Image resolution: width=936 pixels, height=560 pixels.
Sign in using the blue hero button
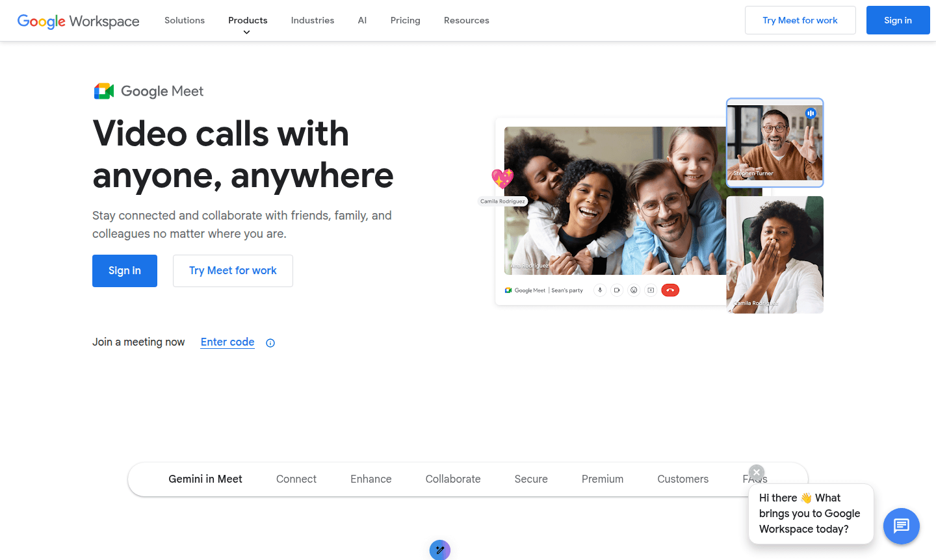(x=124, y=270)
